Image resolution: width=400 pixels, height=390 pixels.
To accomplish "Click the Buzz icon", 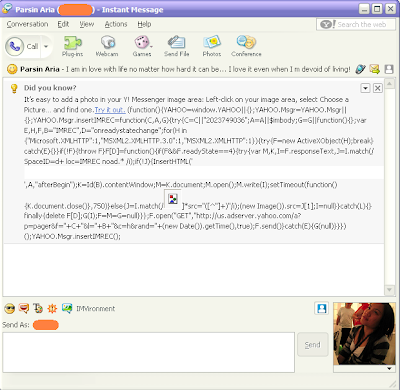I will 52,309.
